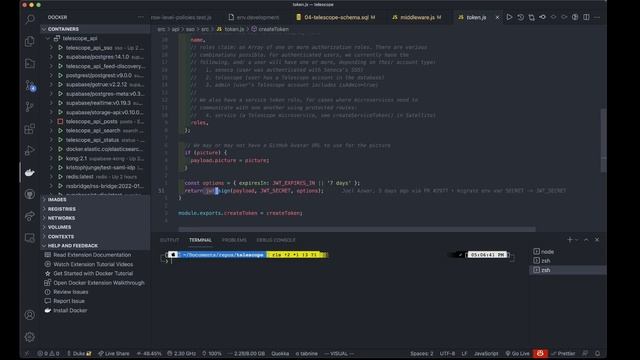Change JavaScript language mode in status bar
This screenshot has height=360, width=640.
[x=486, y=353]
